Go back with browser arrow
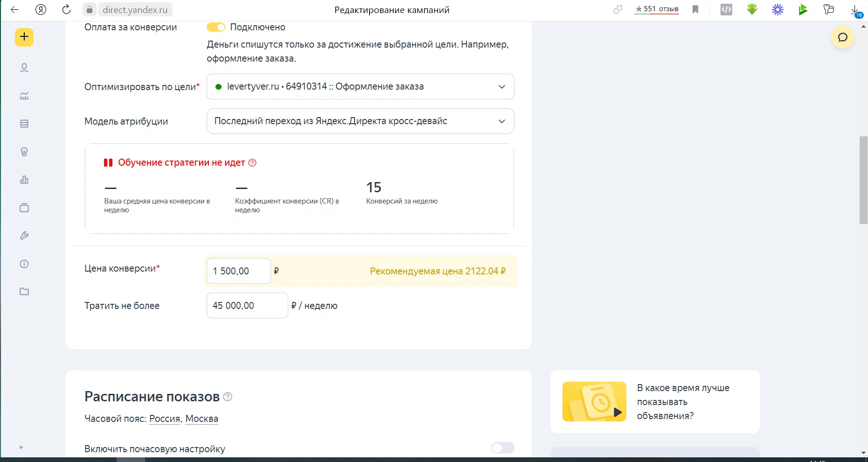This screenshot has width=868, height=462. coord(15,9)
